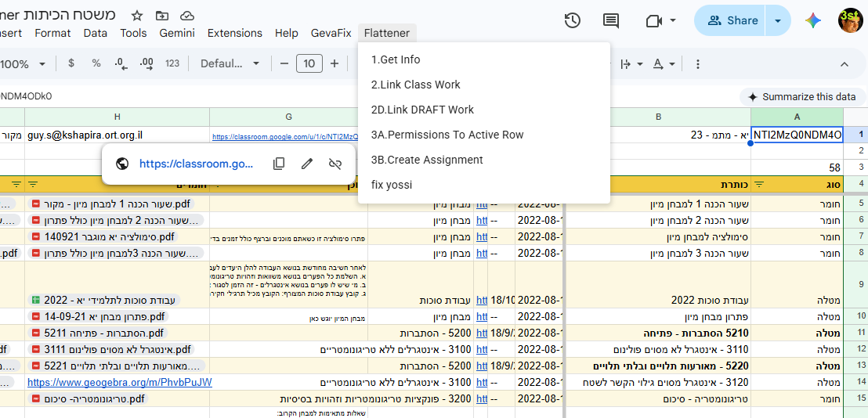Image resolution: width=868 pixels, height=418 pixels.
Task: Choose 2.Link Class Work
Action: point(484,85)
